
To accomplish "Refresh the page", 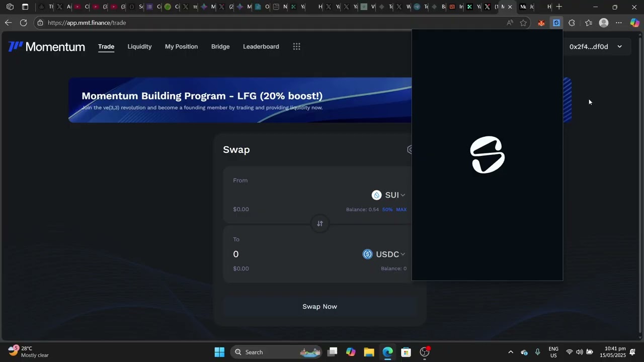I will [x=23, y=23].
